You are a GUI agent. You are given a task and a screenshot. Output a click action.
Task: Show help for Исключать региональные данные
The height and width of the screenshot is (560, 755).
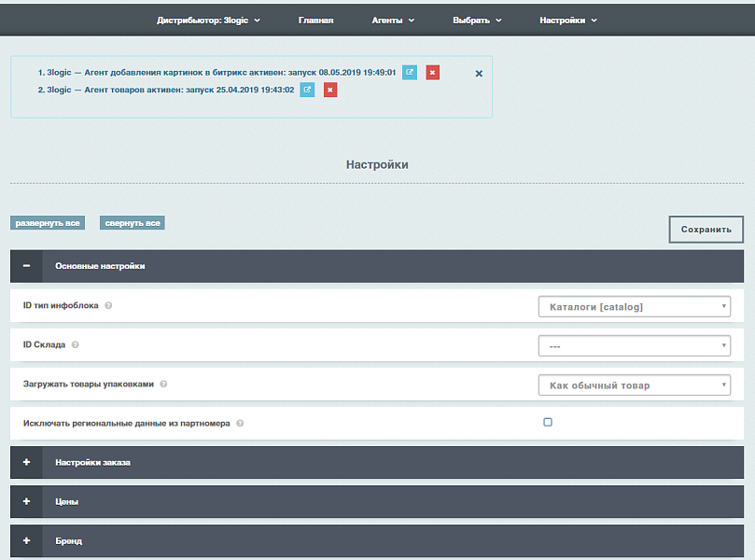(x=240, y=423)
